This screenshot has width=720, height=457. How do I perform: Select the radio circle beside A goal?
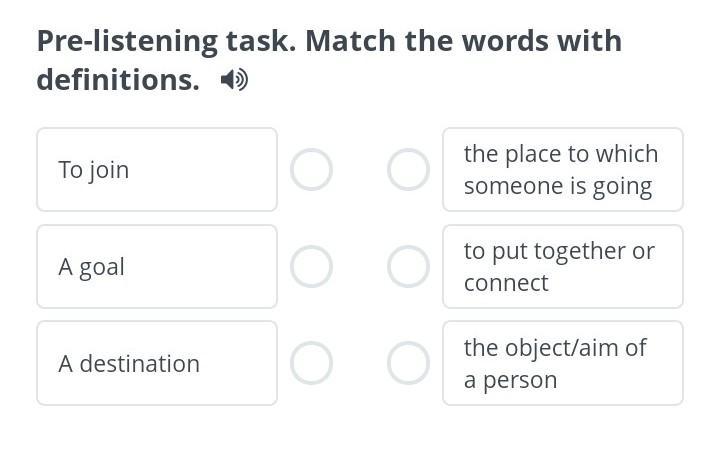(311, 267)
